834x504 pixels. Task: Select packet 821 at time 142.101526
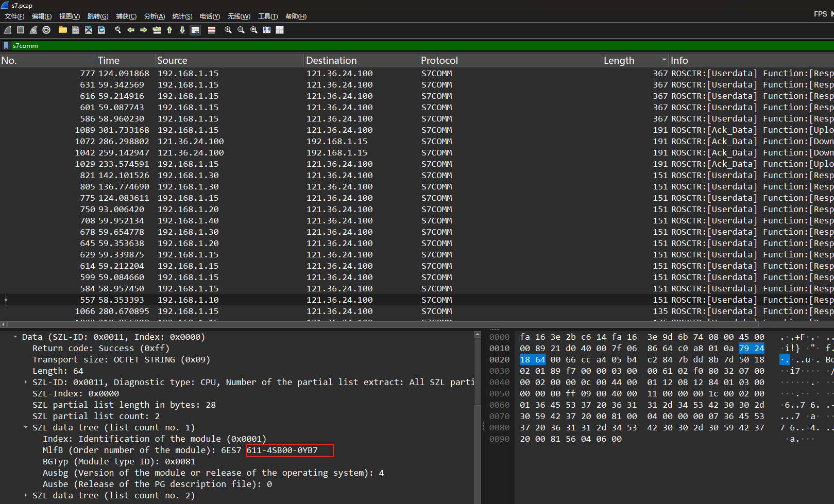pos(417,175)
